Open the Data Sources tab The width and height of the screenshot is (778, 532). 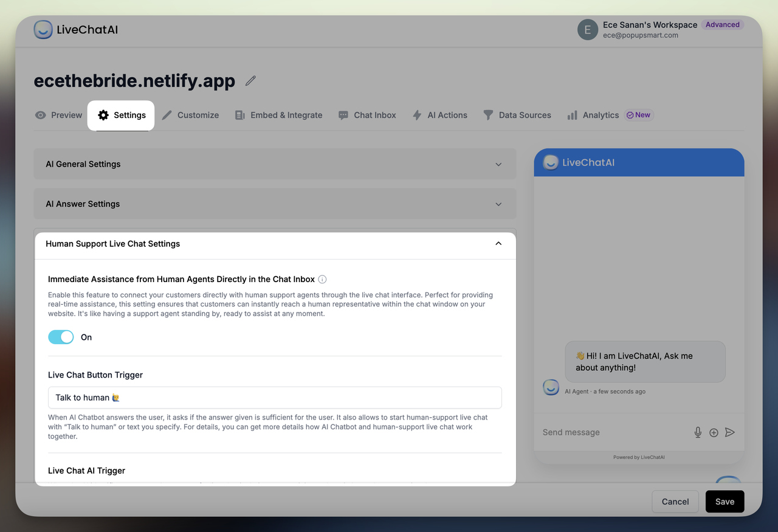(x=517, y=115)
